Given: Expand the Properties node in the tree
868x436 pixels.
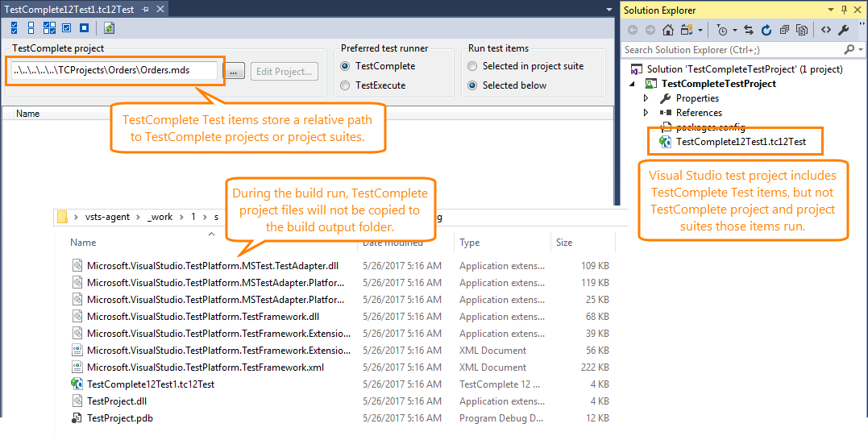Looking at the screenshot, I should tap(646, 98).
